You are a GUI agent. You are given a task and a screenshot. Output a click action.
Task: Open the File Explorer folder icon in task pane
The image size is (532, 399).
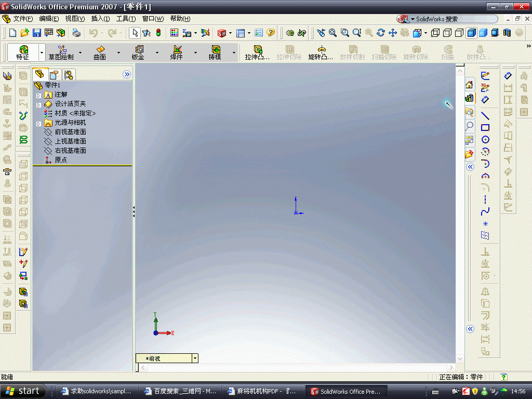point(469,112)
